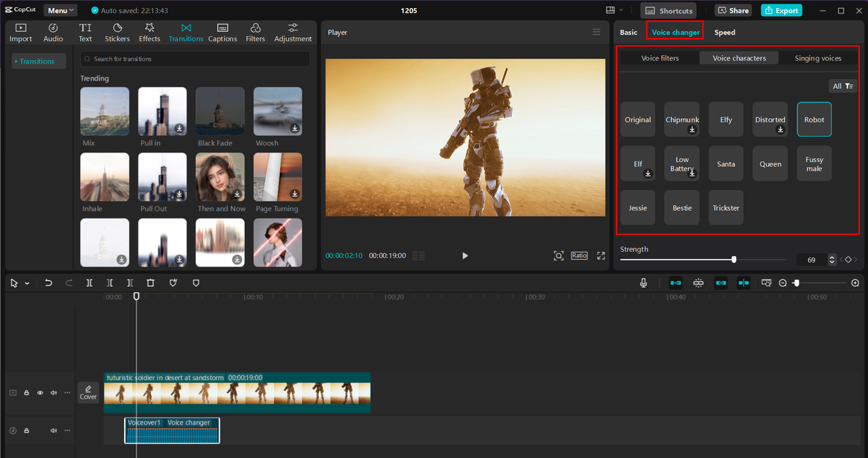Toggle auto snapping in timeline
This screenshot has width=868, height=458.
click(698, 283)
